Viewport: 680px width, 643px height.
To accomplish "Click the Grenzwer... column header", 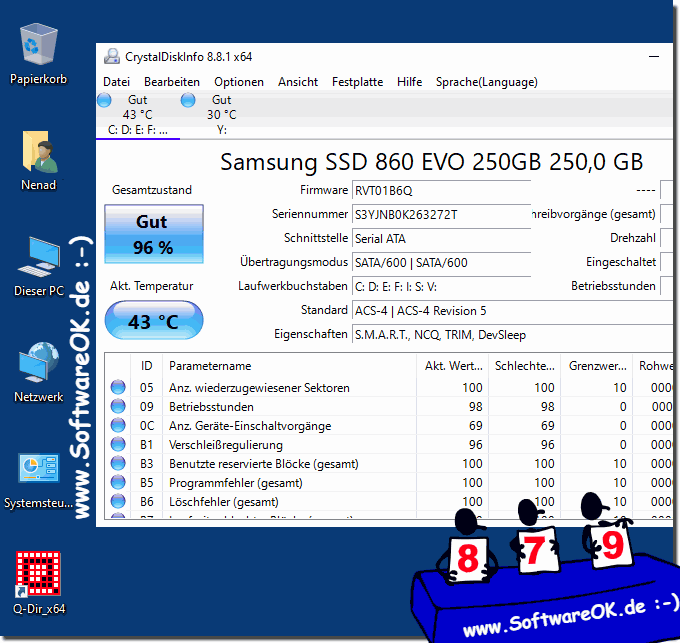I will click(x=597, y=366).
